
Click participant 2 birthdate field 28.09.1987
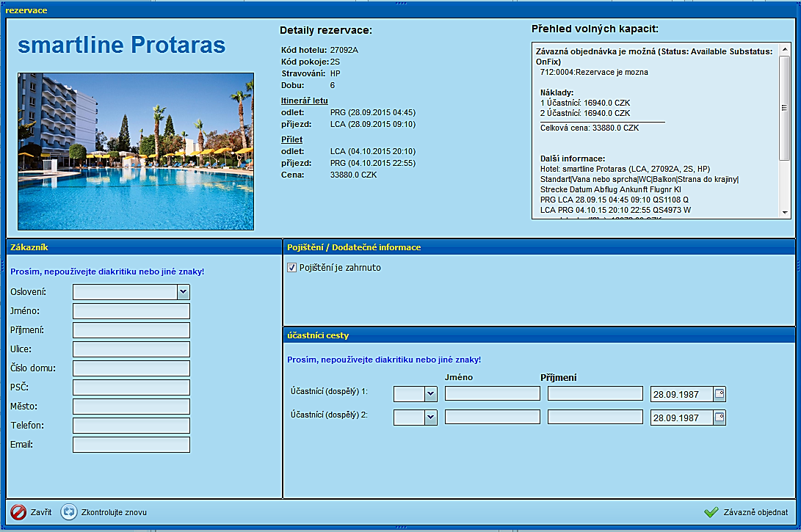tap(681, 418)
